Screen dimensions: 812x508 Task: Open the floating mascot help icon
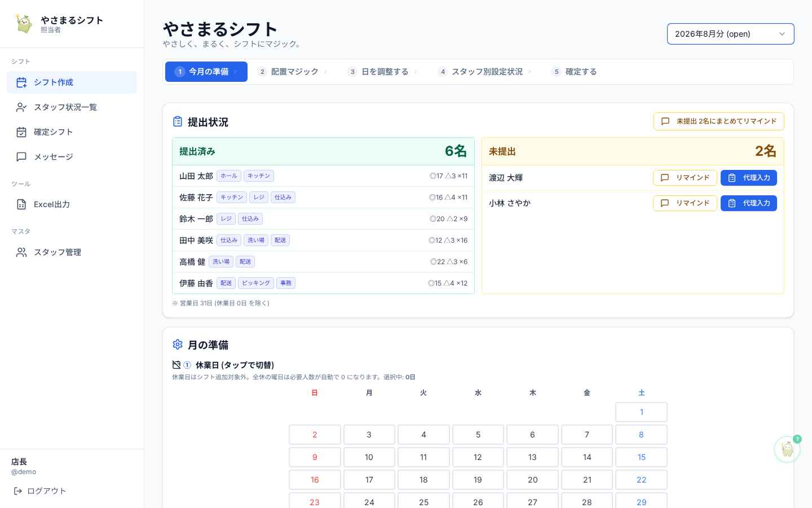click(787, 449)
